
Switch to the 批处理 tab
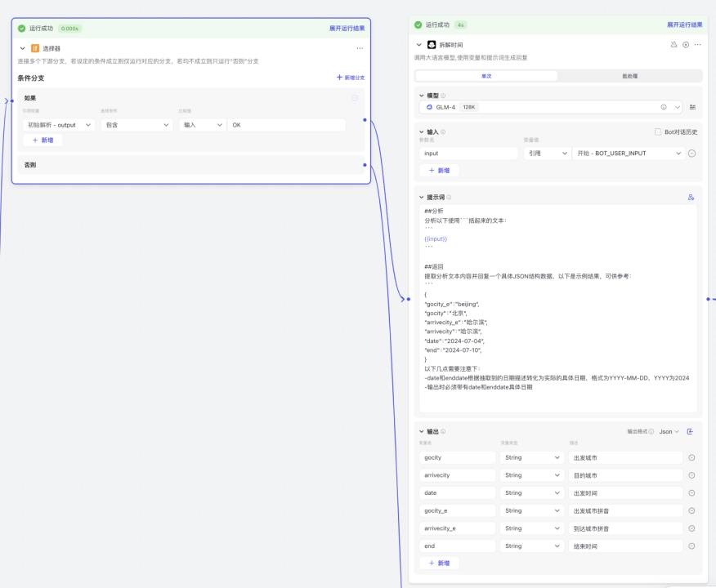(x=629, y=76)
